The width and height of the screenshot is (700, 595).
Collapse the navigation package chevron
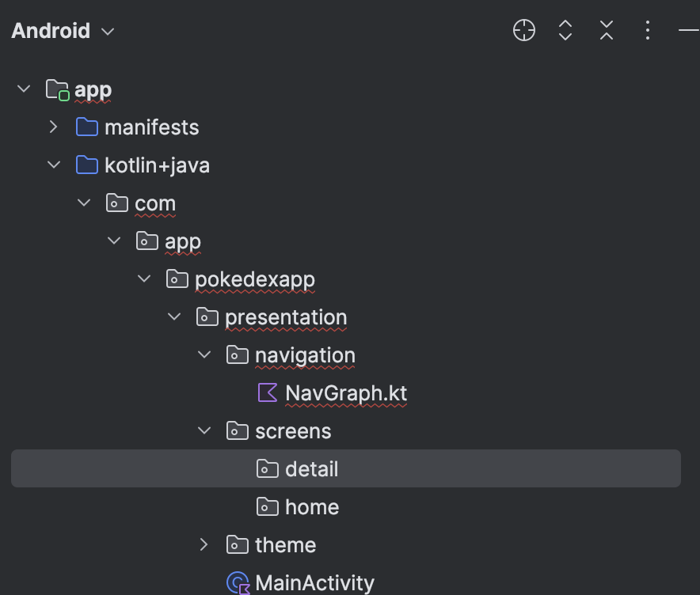tap(204, 354)
